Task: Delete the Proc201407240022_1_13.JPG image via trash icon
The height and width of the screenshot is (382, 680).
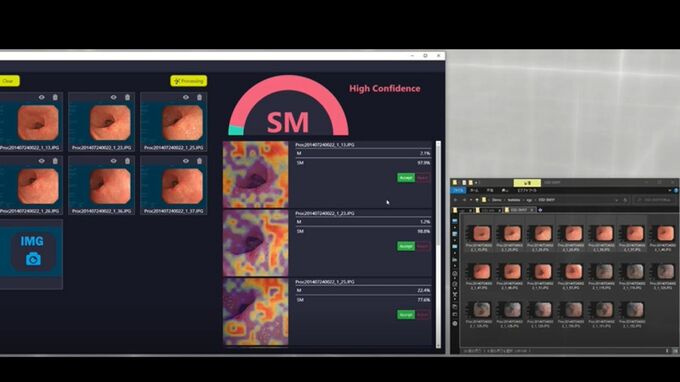Action: pyautogui.click(x=55, y=98)
